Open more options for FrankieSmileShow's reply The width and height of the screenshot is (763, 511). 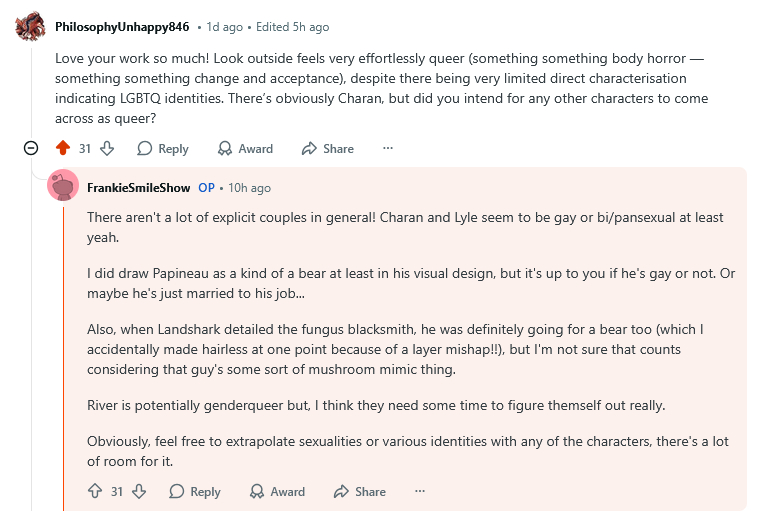[x=420, y=491]
